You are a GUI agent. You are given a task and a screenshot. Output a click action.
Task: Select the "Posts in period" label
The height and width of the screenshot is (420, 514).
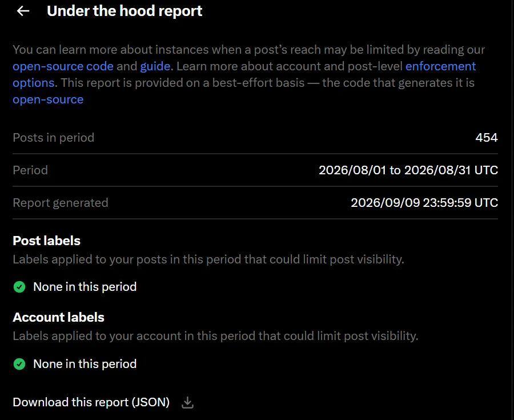54,138
